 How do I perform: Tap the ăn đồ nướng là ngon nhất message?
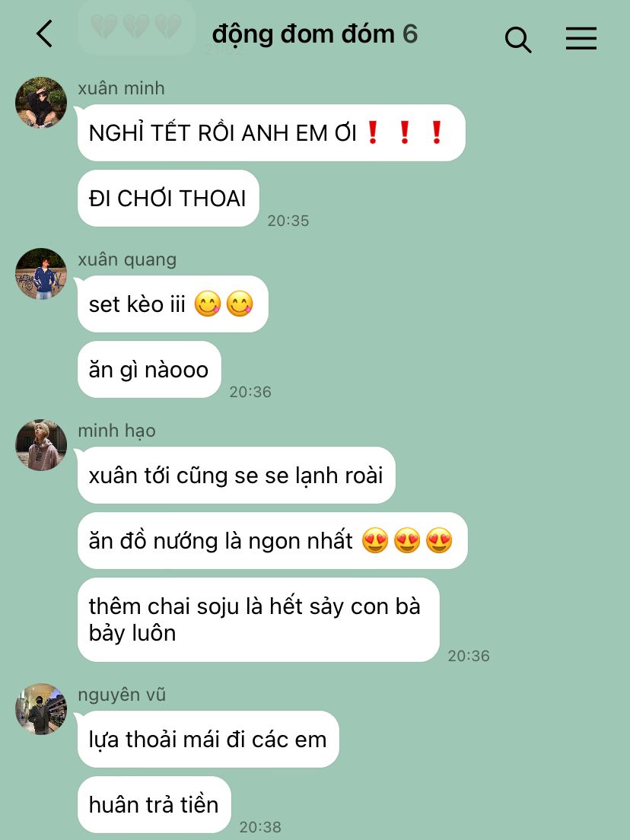[x=272, y=540]
